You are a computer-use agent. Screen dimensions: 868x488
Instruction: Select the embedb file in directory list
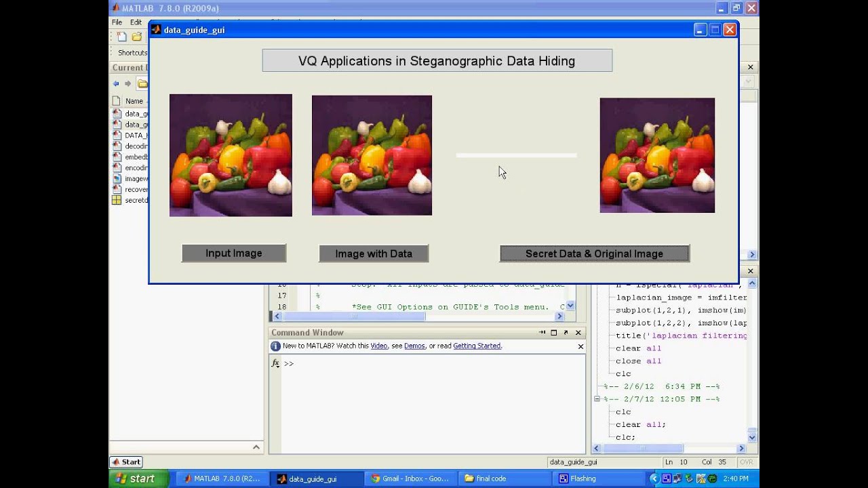pyautogui.click(x=130, y=157)
